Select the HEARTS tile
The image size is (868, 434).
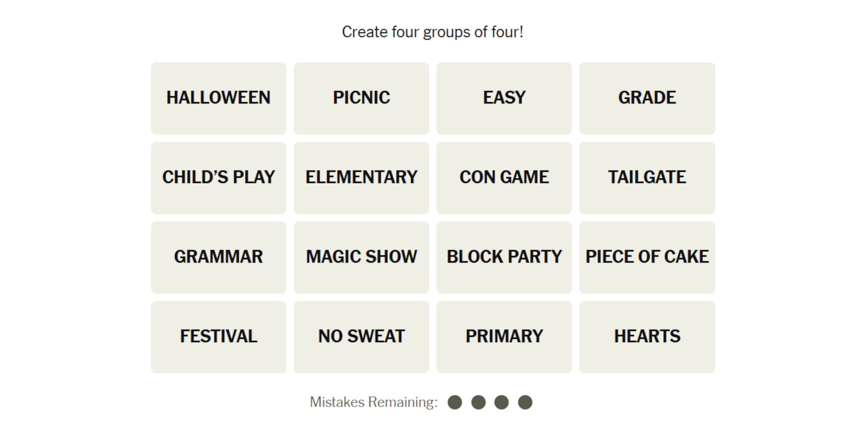(x=647, y=337)
